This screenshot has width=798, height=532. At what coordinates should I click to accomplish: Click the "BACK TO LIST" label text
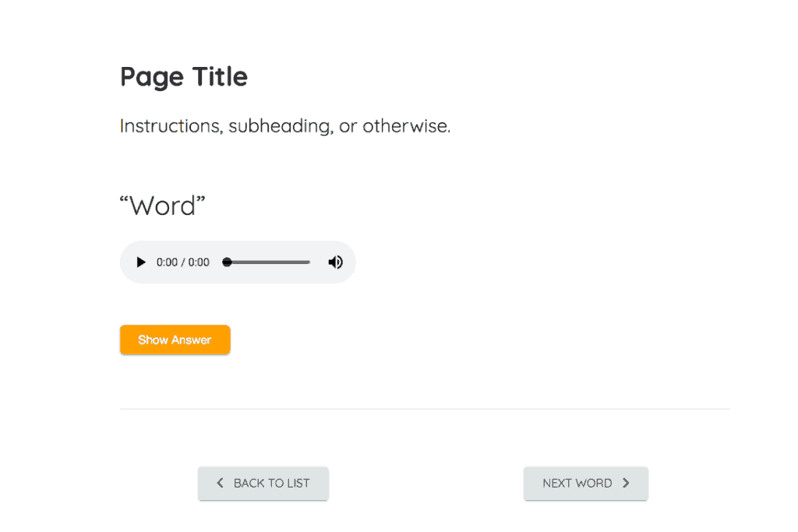click(x=271, y=483)
